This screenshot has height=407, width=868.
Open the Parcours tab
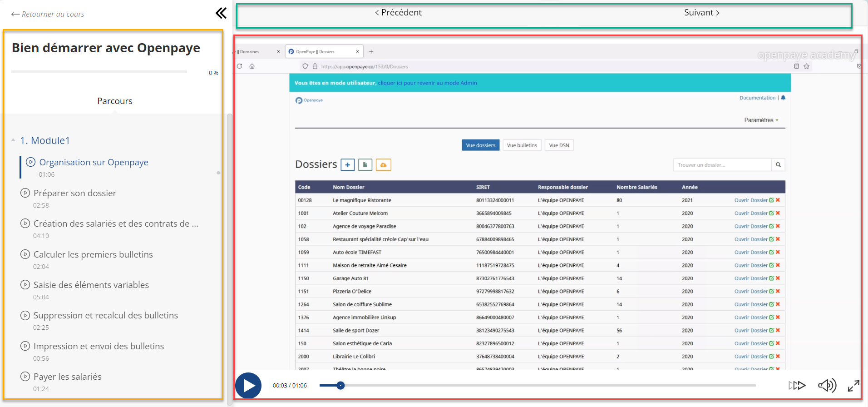coord(115,101)
